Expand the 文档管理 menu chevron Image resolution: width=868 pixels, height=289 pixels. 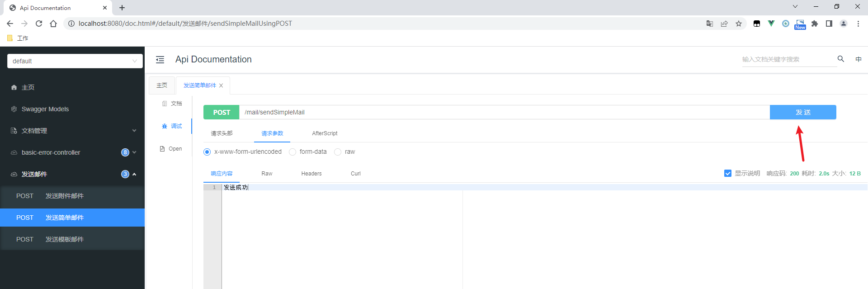(134, 131)
